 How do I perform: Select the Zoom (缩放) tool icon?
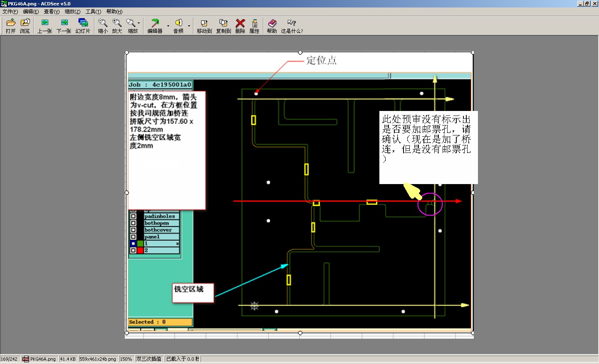click(132, 25)
